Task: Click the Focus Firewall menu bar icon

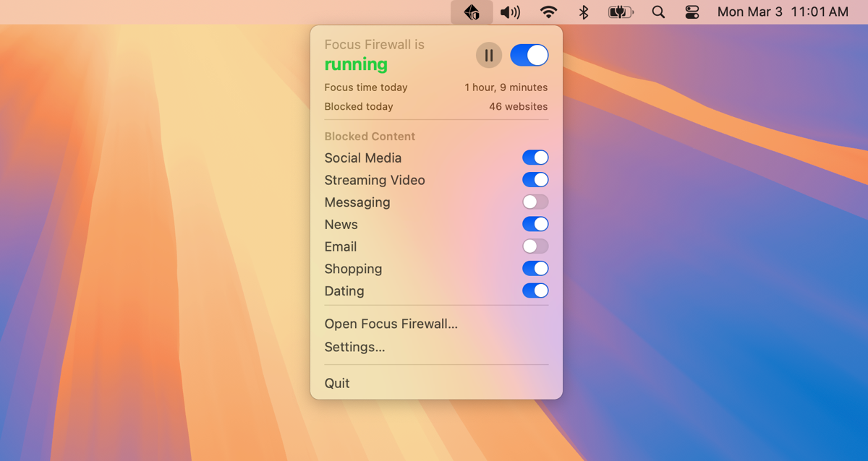Action: coord(471,12)
